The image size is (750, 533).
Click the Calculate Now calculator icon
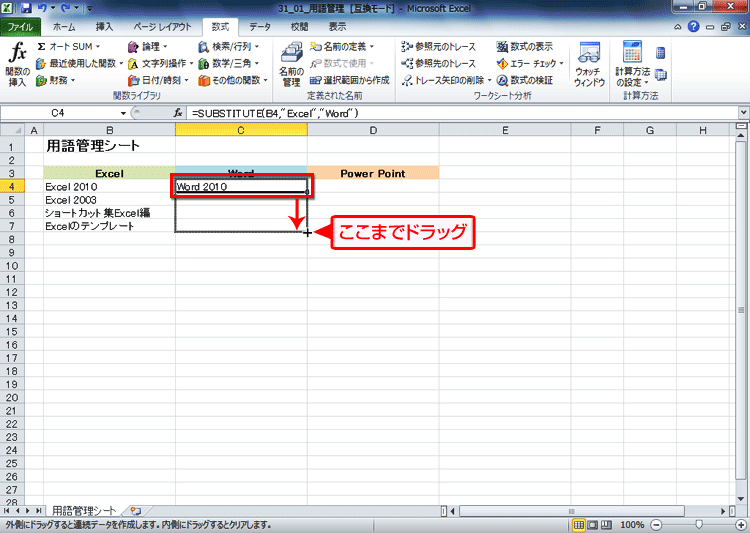(661, 53)
